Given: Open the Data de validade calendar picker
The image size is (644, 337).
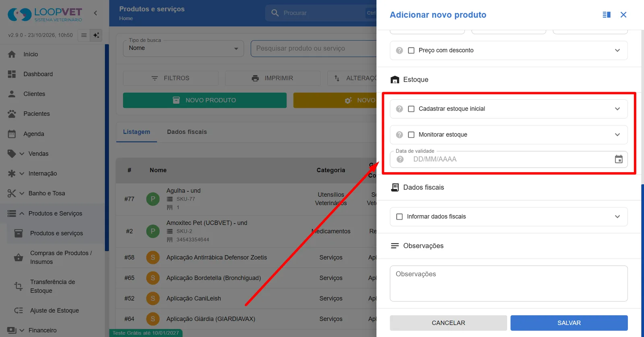Looking at the screenshot, I should point(619,159).
